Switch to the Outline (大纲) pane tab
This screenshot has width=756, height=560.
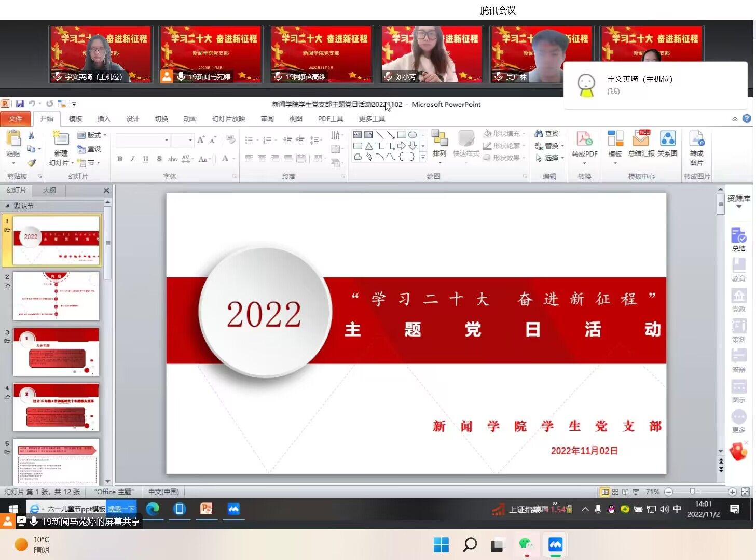pos(49,191)
